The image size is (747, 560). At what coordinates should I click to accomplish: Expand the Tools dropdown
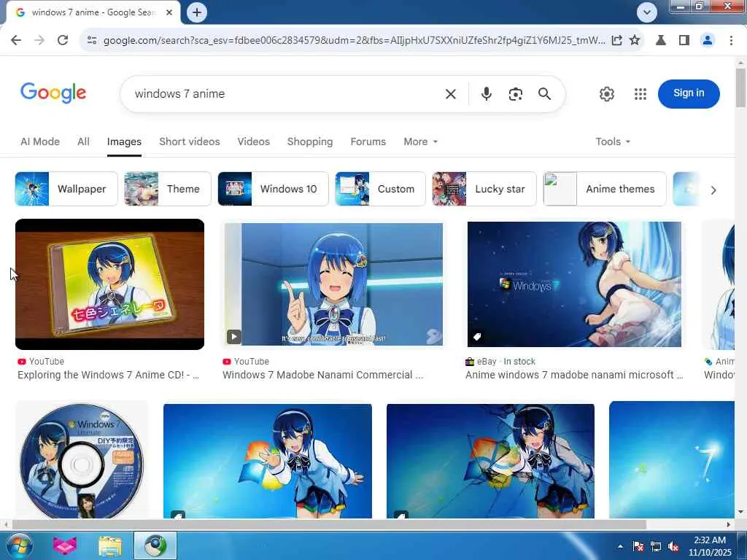click(613, 141)
